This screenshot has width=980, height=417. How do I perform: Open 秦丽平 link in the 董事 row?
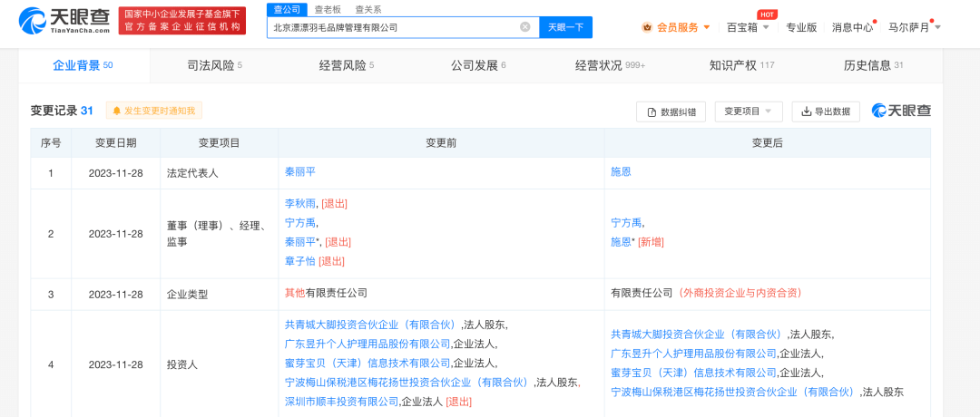pos(301,241)
